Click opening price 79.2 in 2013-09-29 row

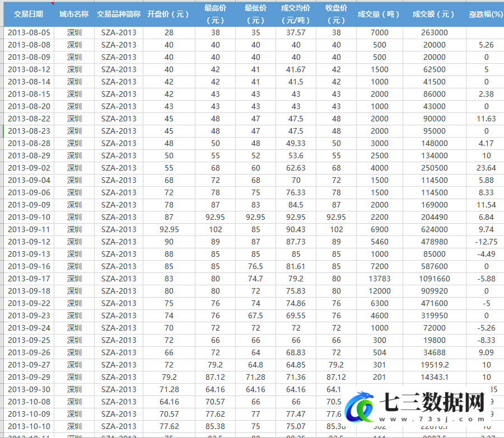tap(169, 378)
